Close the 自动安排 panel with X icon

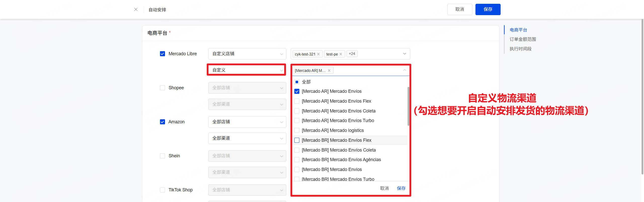click(136, 9)
